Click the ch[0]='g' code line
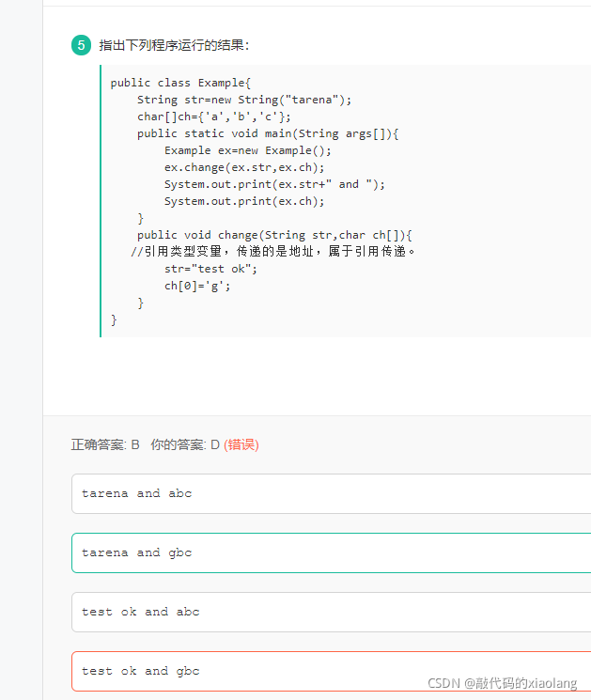This screenshot has height=700, width=591. (197, 286)
